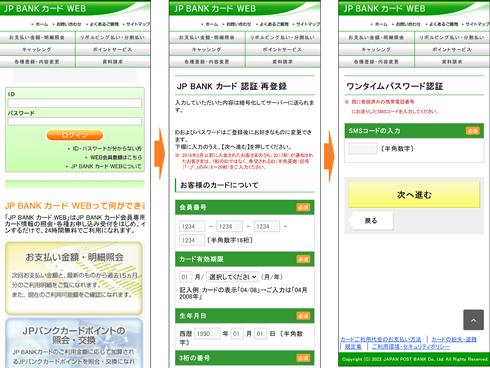The height and width of the screenshot is (368, 490).
Task: Open 資料請求 menu tab on login screen
Action: tap(113, 62)
